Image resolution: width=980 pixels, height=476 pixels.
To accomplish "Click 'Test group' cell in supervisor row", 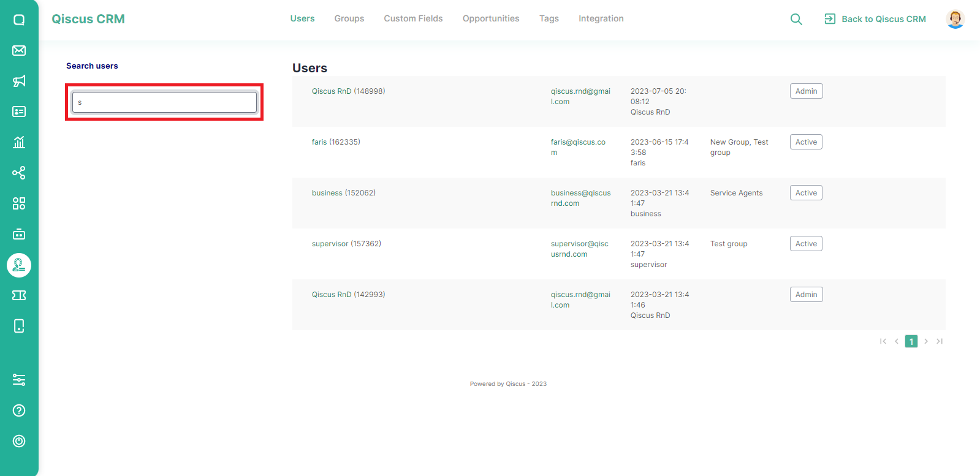I will [x=729, y=244].
